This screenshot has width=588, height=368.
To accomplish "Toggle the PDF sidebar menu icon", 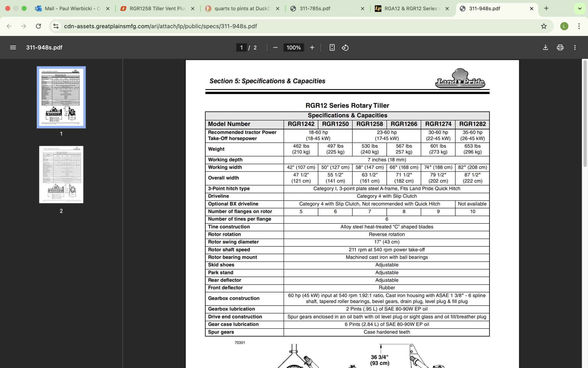I will click(x=13, y=47).
